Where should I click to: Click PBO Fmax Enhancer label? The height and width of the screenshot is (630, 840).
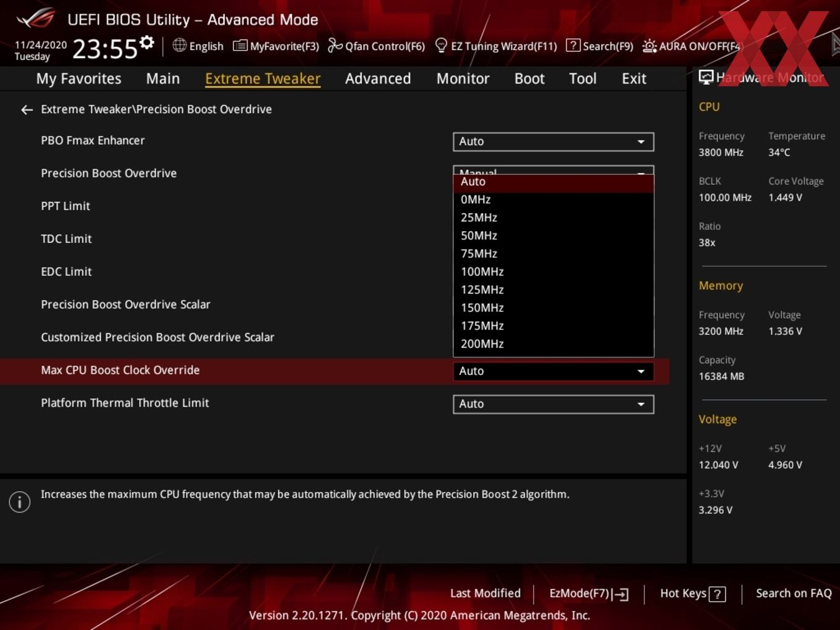point(93,141)
